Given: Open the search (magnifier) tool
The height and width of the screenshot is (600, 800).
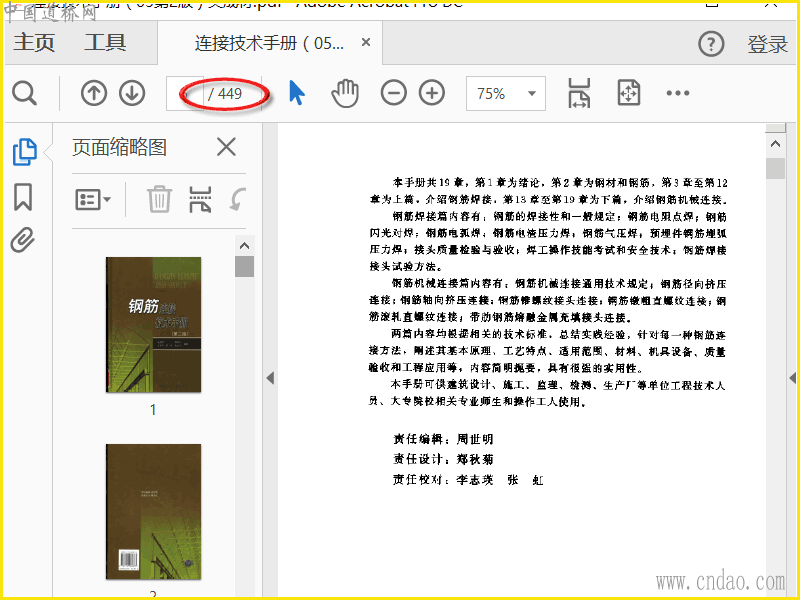Looking at the screenshot, I should [24, 93].
